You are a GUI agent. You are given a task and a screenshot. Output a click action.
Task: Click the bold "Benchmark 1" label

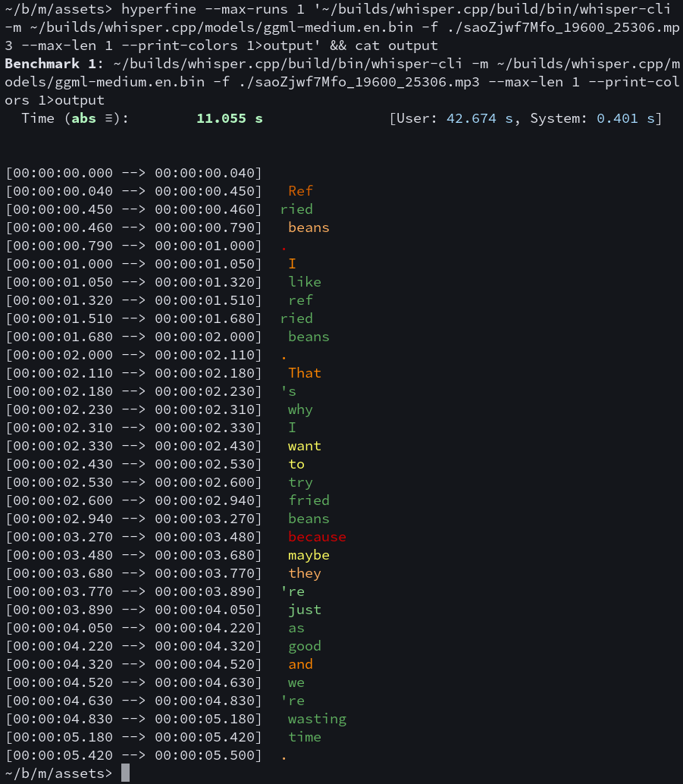tap(51, 64)
